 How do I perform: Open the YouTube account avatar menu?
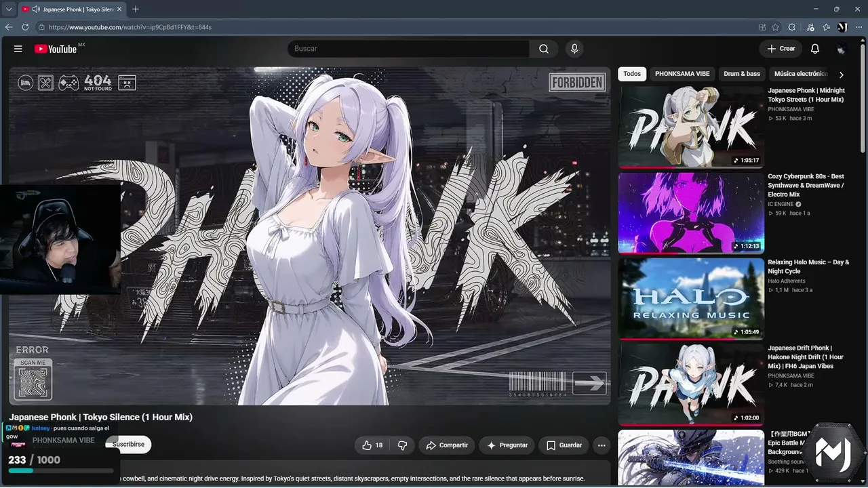pos(842,49)
